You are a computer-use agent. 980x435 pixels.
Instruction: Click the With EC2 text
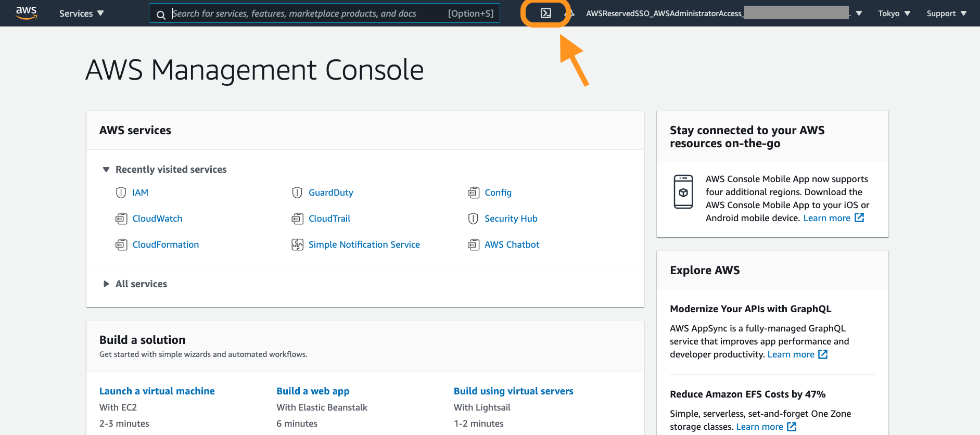[118, 407]
